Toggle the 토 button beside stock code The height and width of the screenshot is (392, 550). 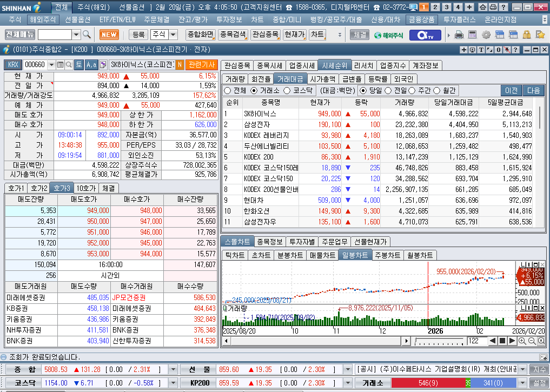pos(79,64)
